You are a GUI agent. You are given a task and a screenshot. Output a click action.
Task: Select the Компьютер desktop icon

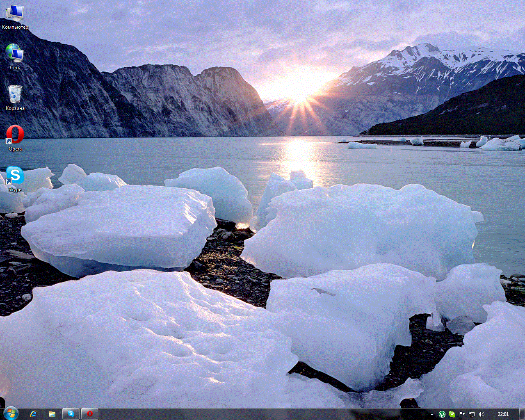15,14
